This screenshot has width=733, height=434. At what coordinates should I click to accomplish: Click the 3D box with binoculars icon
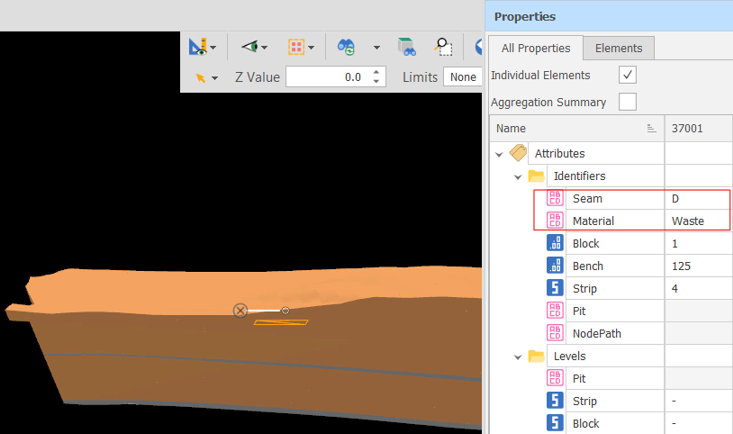[407, 47]
